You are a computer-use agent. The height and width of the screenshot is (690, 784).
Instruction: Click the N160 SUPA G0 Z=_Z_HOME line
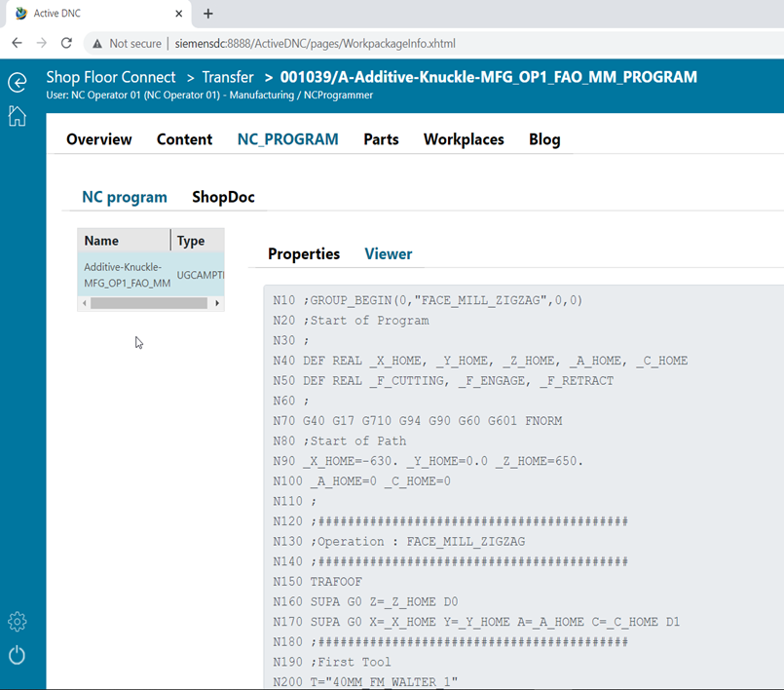click(x=365, y=601)
